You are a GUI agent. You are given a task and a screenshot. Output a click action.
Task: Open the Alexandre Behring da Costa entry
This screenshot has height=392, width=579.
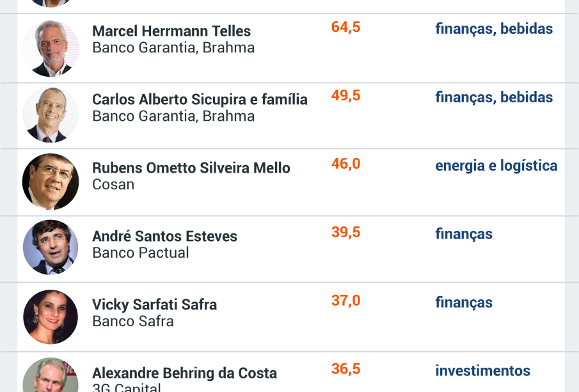(184, 373)
